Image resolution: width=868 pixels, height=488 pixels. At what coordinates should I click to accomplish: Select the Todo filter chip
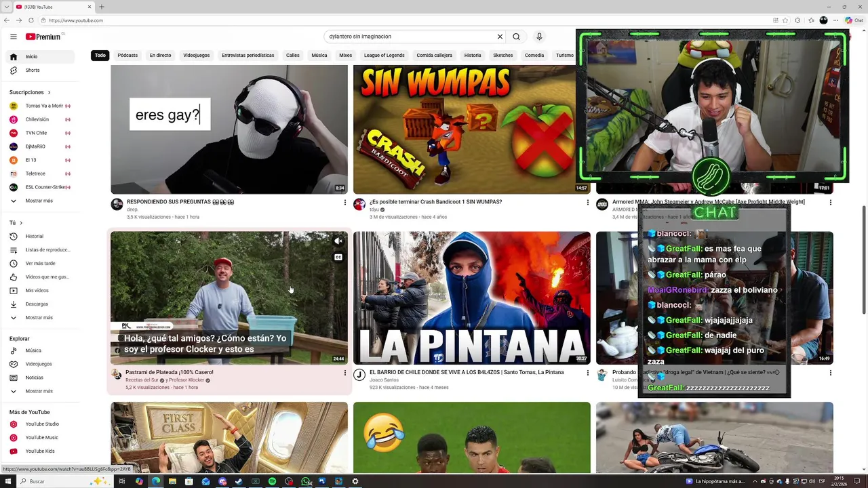(x=100, y=56)
